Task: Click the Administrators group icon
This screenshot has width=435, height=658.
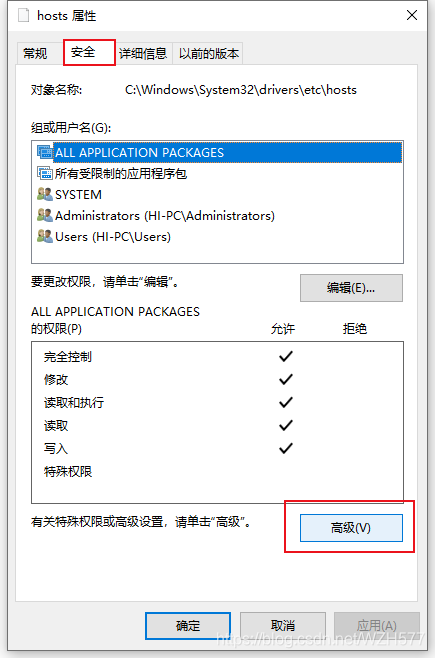Action: click(x=44, y=215)
